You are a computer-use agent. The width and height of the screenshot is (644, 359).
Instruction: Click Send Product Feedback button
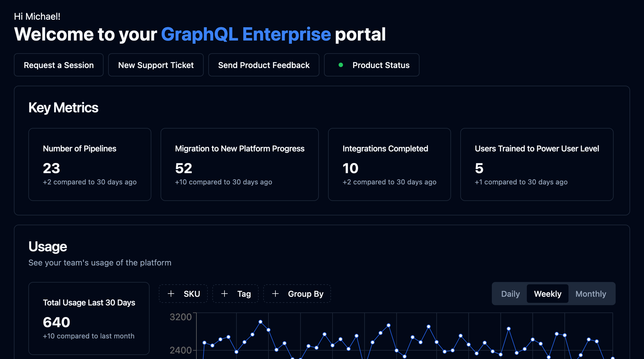pos(264,65)
